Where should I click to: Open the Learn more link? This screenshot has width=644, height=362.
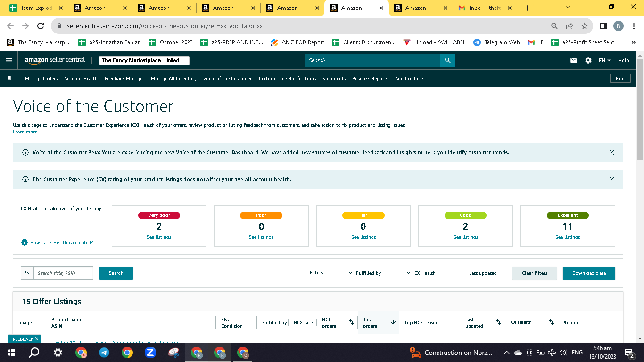point(25,132)
